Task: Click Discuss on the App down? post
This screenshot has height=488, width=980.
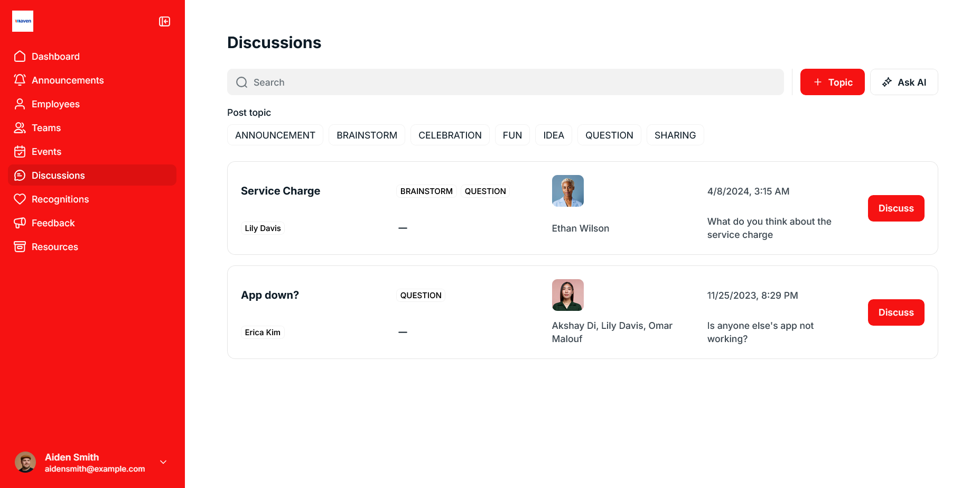Action: [895, 312]
